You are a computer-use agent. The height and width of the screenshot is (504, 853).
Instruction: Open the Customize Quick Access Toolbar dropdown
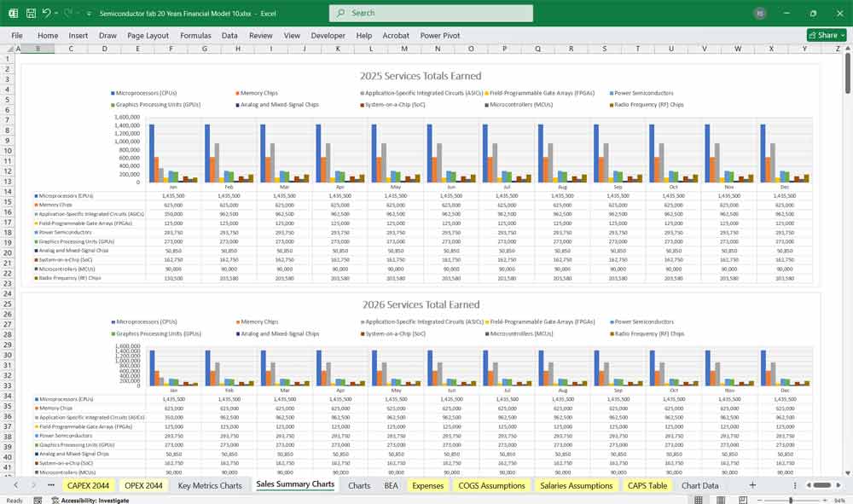coord(89,14)
